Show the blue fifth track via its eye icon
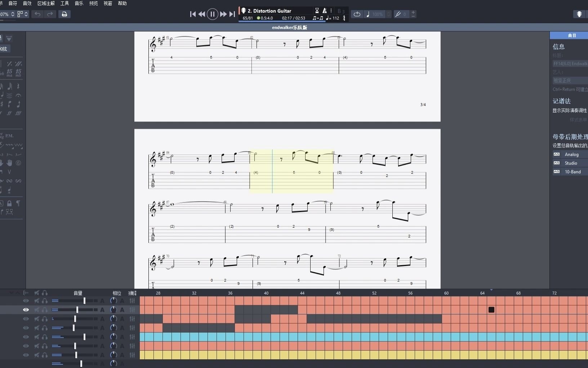 point(26,337)
